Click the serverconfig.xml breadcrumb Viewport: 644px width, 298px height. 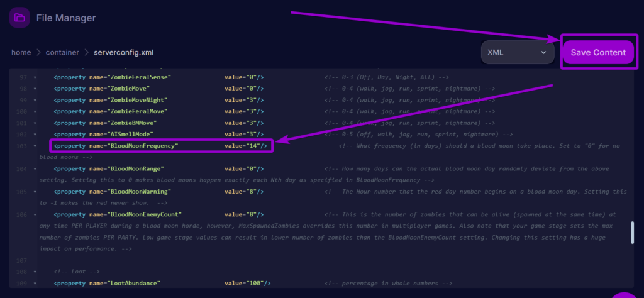124,53
